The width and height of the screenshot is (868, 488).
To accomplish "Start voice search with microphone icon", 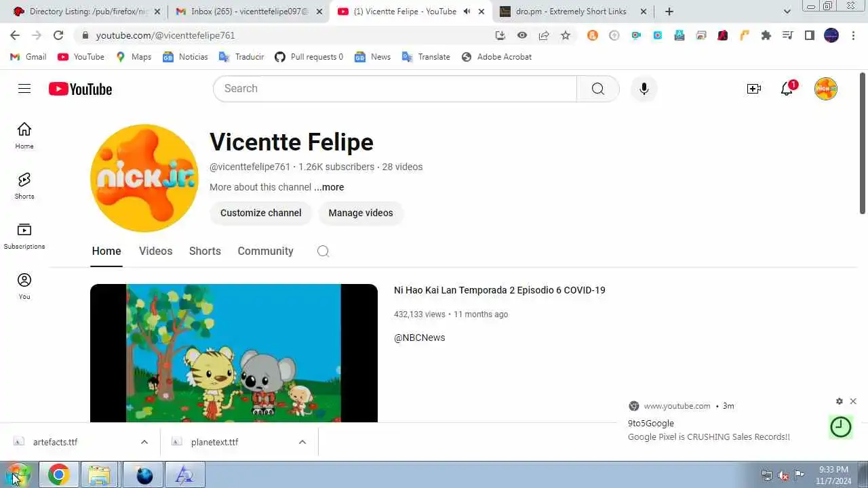I will [x=644, y=89].
